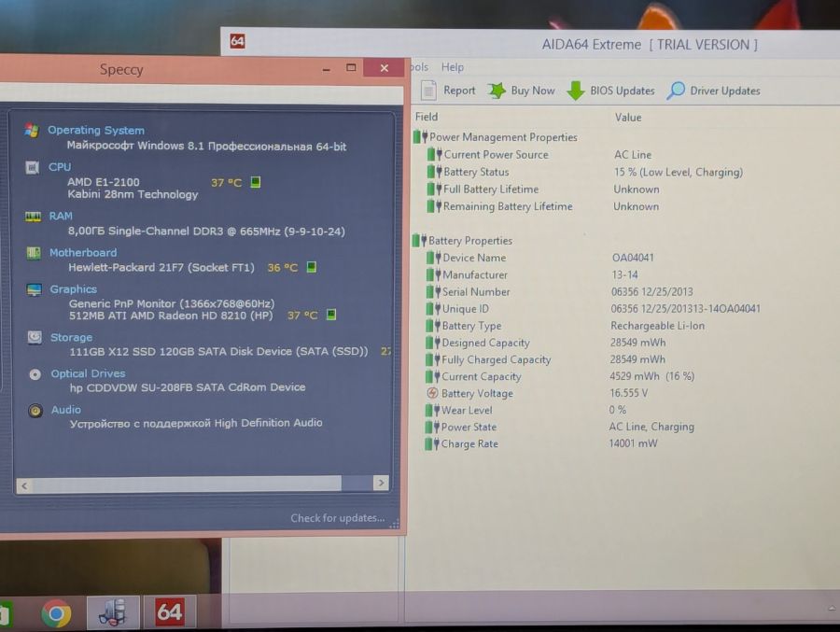Switch to AIDA64 from the taskbar
The width and height of the screenshot is (840, 632).
170,611
